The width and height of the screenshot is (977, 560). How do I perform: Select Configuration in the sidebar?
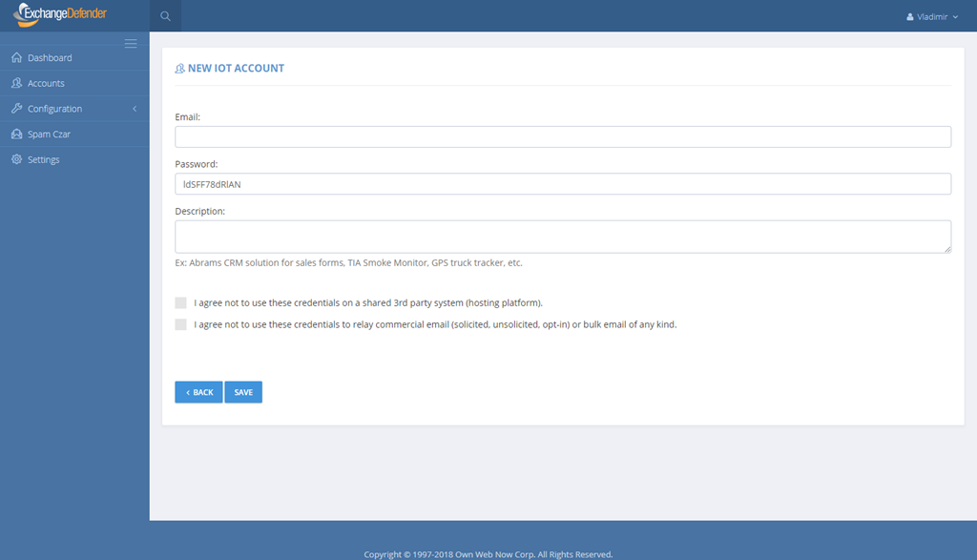[x=74, y=109]
